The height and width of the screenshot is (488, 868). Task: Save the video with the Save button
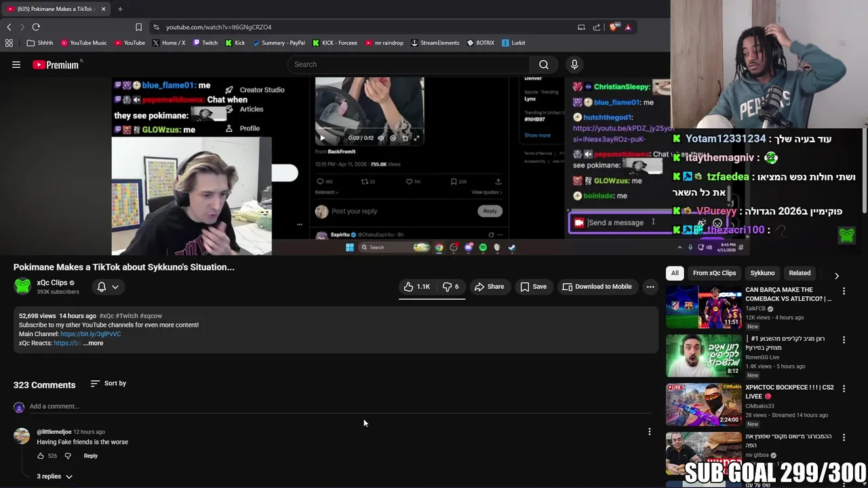(533, 287)
